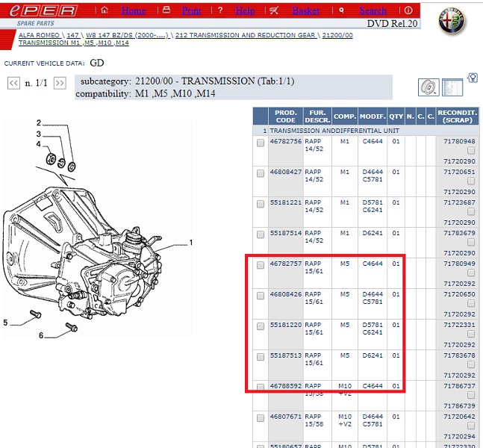Click the Alfa Romeo badge logo
The width and height of the screenshot is (483, 448).
[x=452, y=21]
